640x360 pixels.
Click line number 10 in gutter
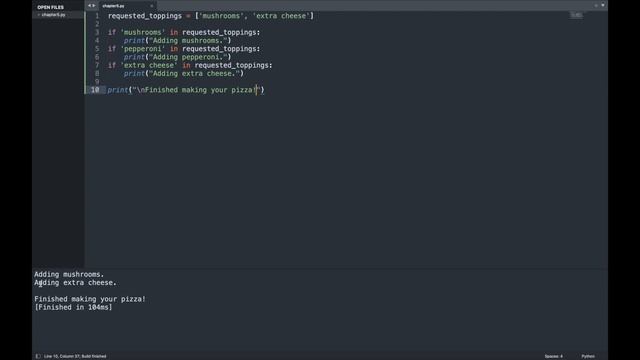95,90
